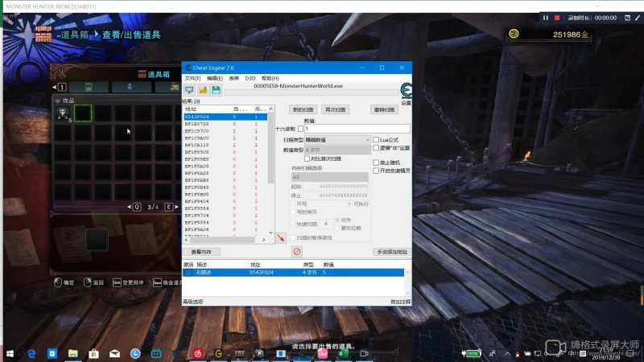Click the recorder screenshot icon

[x=627, y=18]
